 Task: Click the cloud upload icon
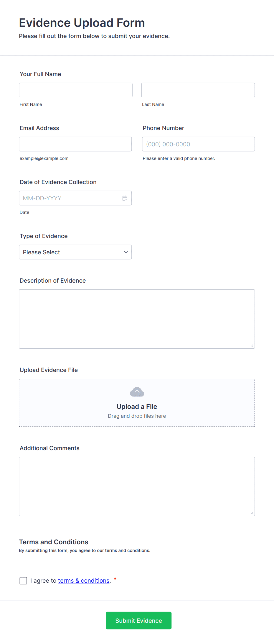tap(137, 392)
